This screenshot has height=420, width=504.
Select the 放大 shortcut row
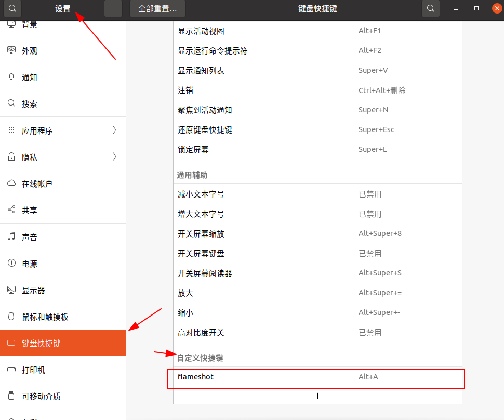317,293
